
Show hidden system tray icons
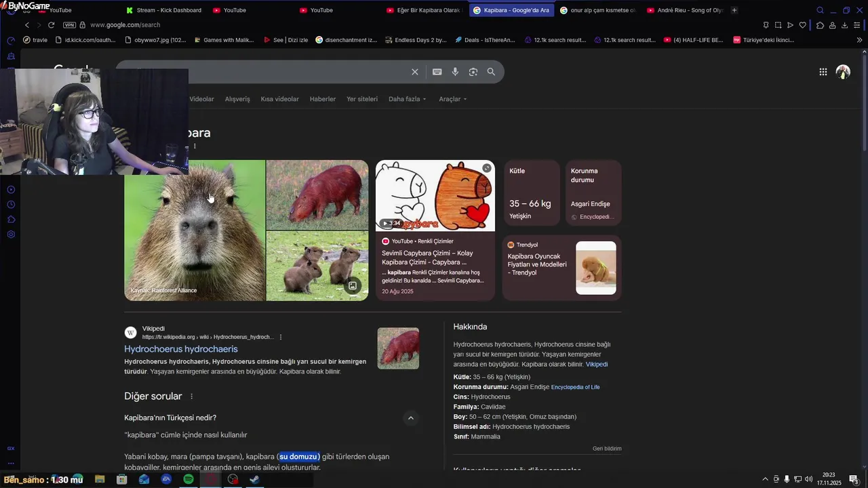[x=766, y=479]
